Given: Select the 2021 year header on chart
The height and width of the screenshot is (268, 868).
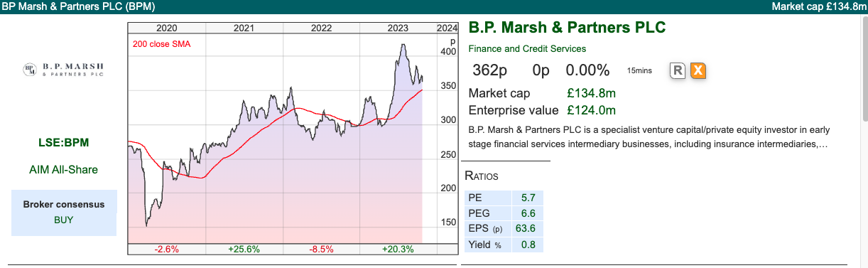Looking at the screenshot, I should pos(244,28).
